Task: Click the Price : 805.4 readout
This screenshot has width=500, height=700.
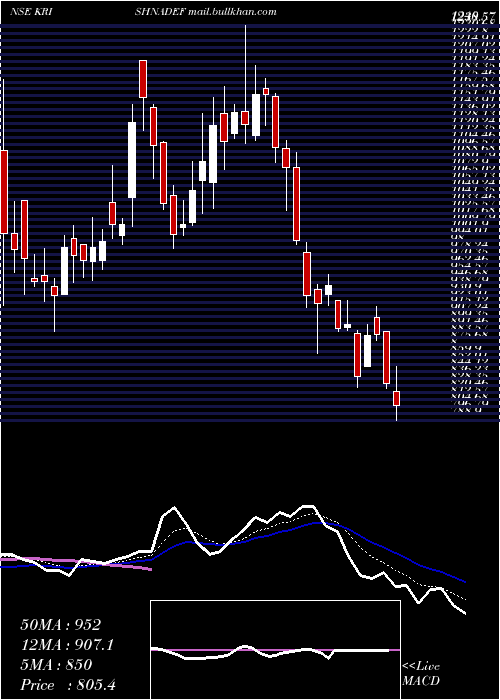Action: point(68,685)
